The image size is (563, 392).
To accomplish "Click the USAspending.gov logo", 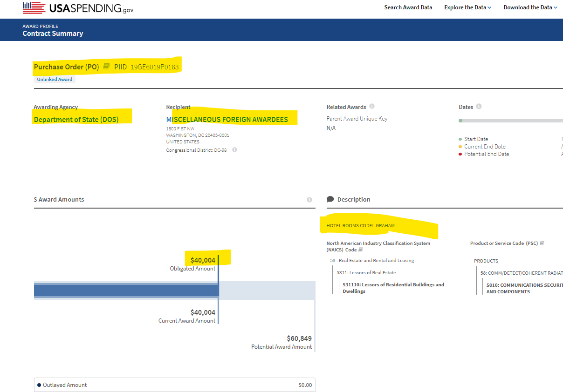I will pos(78,8).
